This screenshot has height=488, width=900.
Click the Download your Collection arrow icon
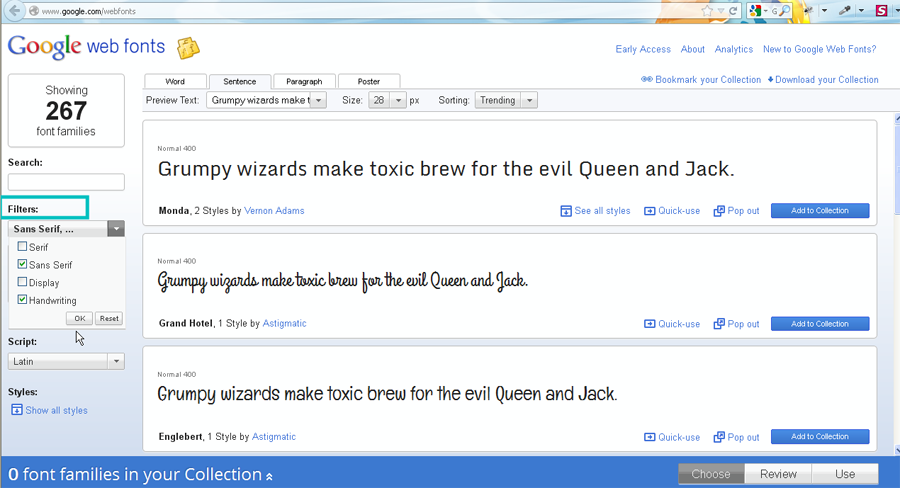click(x=771, y=79)
